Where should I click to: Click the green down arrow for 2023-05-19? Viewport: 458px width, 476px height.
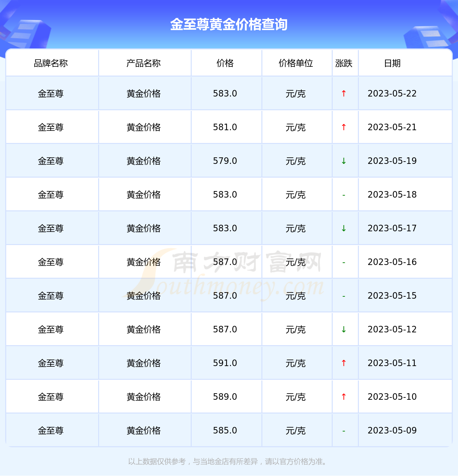coord(344,161)
